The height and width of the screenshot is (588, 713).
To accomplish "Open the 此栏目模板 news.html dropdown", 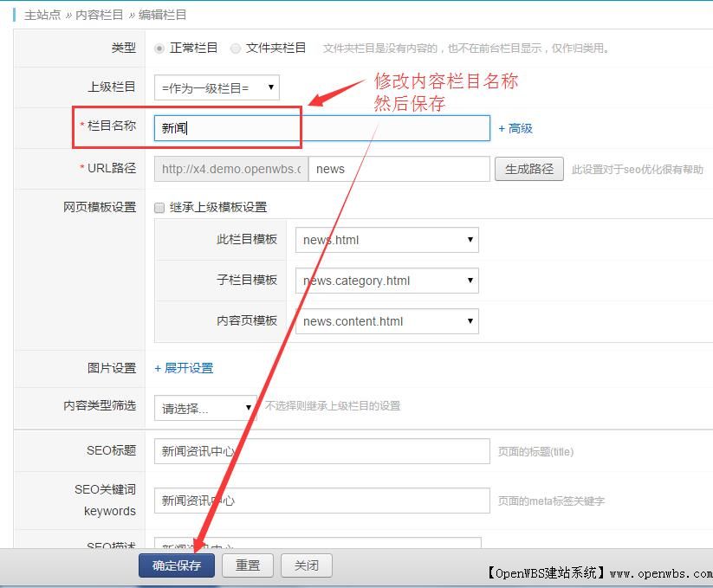I will 386,240.
